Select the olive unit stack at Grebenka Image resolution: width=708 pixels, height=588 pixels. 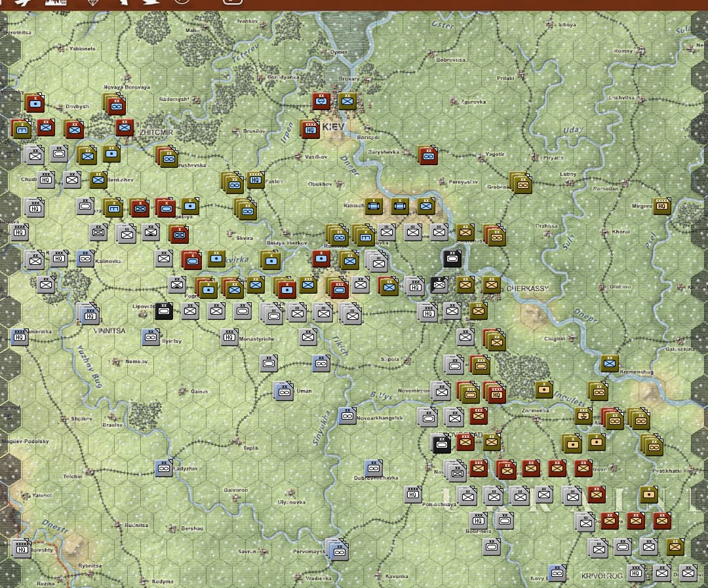pyautogui.click(x=521, y=182)
